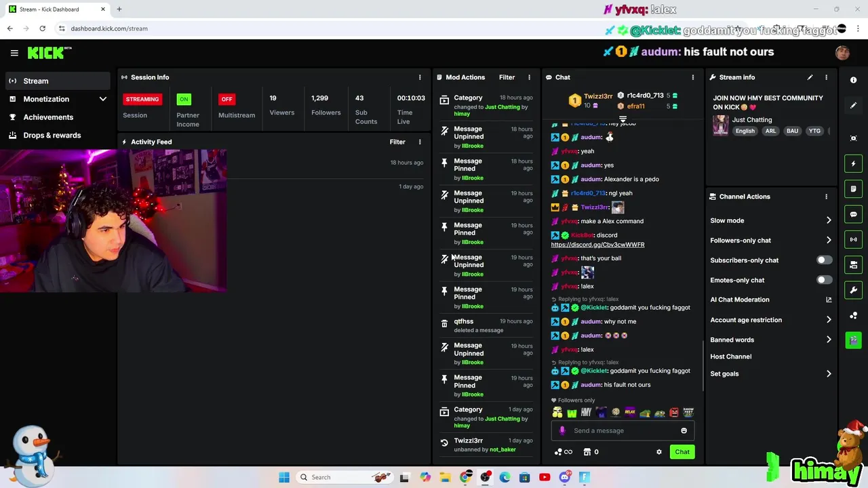Toggle Subscribers-only chat switch
The width and height of the screenshot is (868, 488).
tap(823, 260)
